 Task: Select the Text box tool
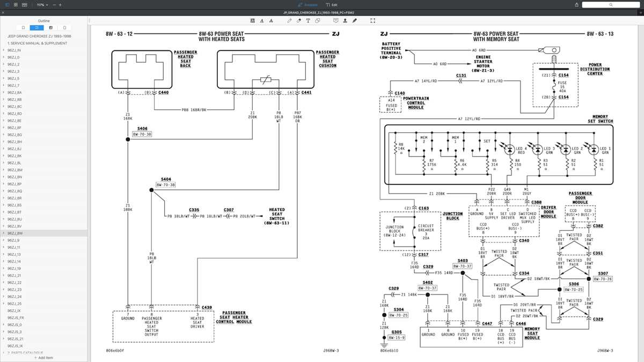(308, 20)
